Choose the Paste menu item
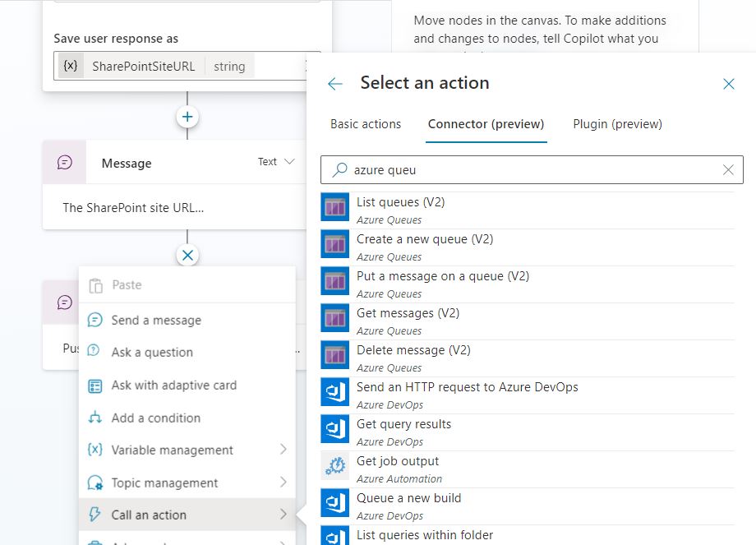The width and height of the screenshot is (756, 545). tap(187, 285)
